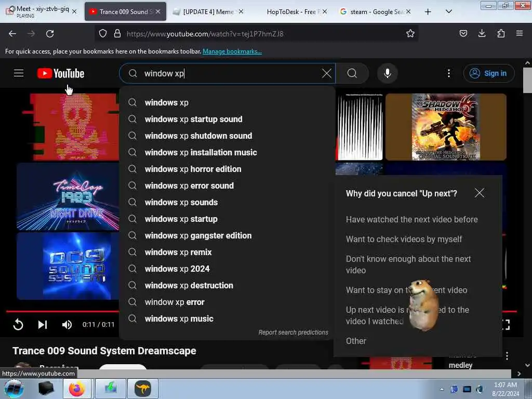
Task: Choose Want to check videos by myself
Action: tap(404, 239)
